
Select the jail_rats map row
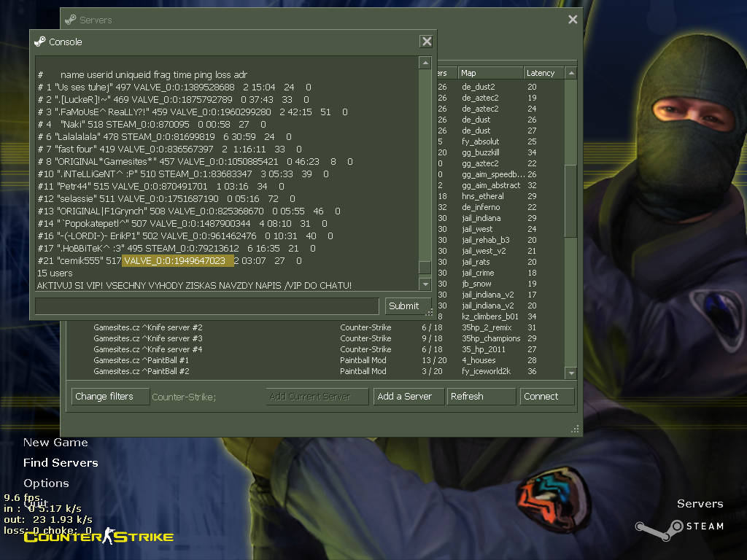[x=500, y=262]
